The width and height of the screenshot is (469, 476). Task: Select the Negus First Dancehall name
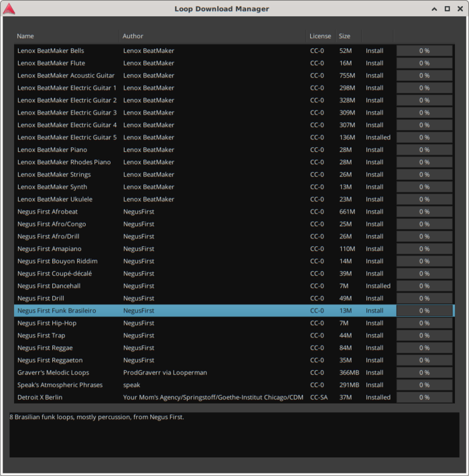pyautogui.click(x=49, y=287)
